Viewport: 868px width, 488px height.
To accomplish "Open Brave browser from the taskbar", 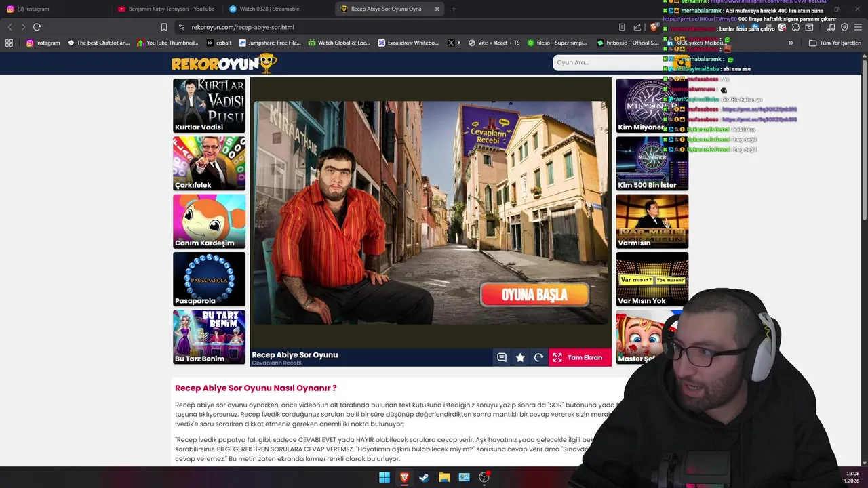I will [x=404, y=477].
